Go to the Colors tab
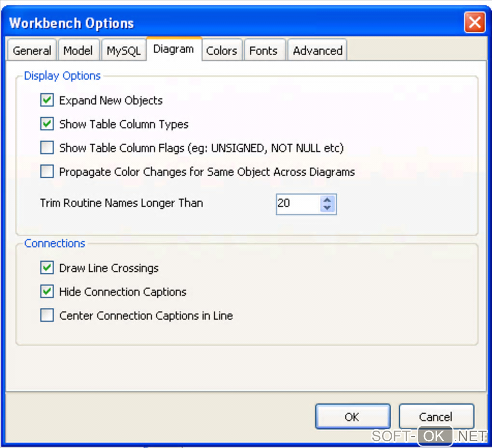The width and height of the screenshot is (492, 448). [221, 50]
